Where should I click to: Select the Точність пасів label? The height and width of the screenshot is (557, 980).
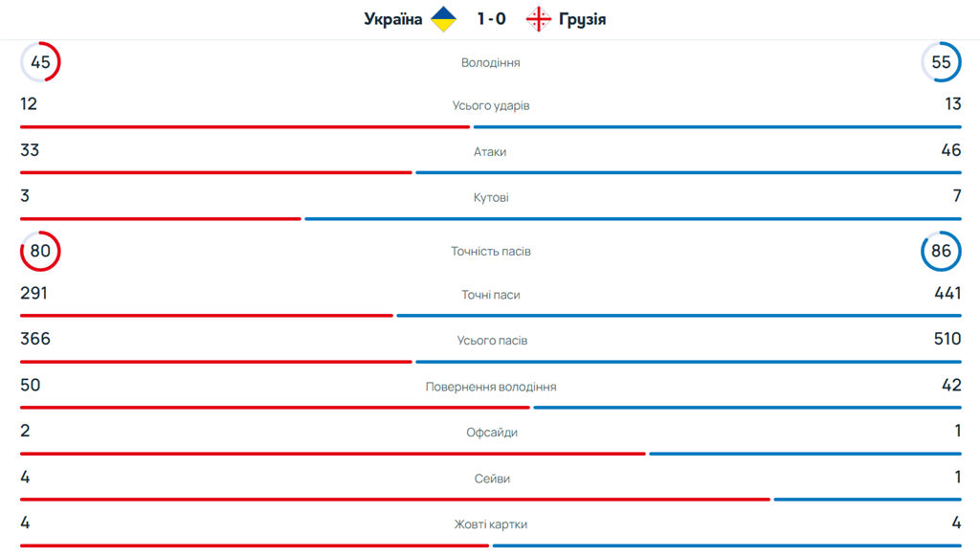pyautogui.click(x=490, y=252)
